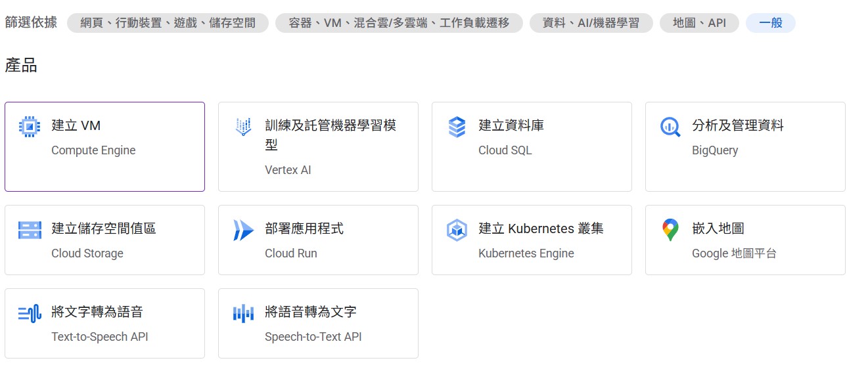Click the Vertex AI icon
The image size is (868, 371).
coord(243,126)
